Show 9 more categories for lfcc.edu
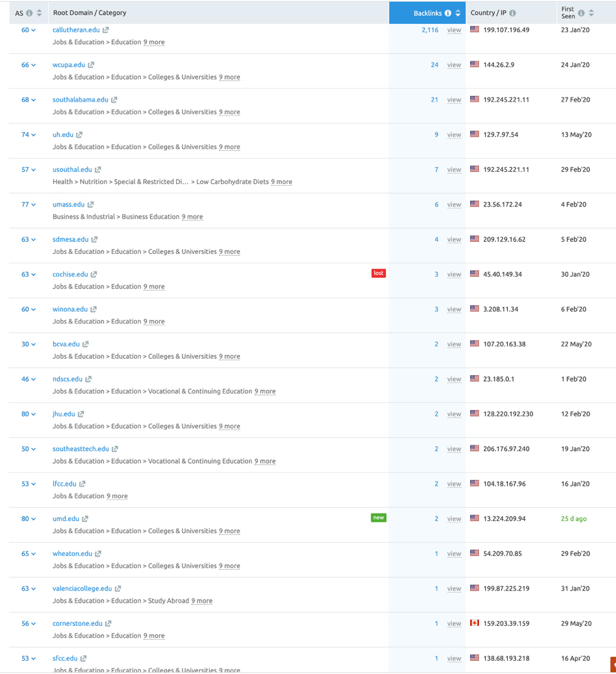 pyautogui.click(x=118, y=496)
